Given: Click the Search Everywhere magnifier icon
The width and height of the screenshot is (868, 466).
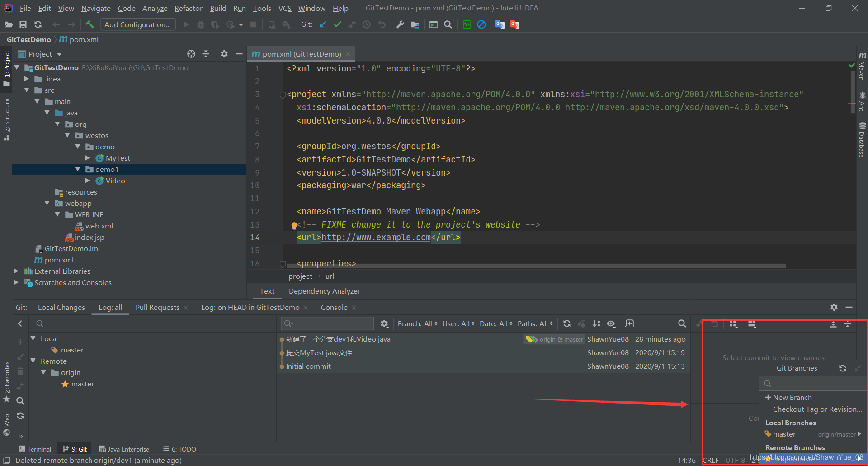Looking at the screenshot, I should click(448, 24).
